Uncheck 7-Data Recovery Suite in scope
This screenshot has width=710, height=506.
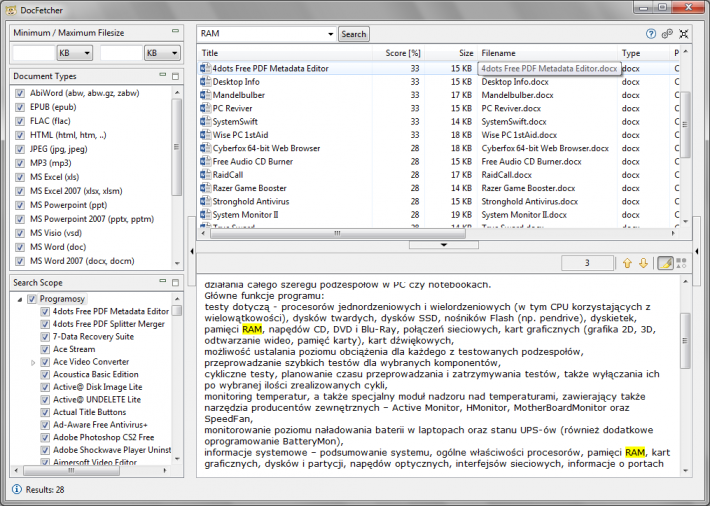click(x=45, y=337)
